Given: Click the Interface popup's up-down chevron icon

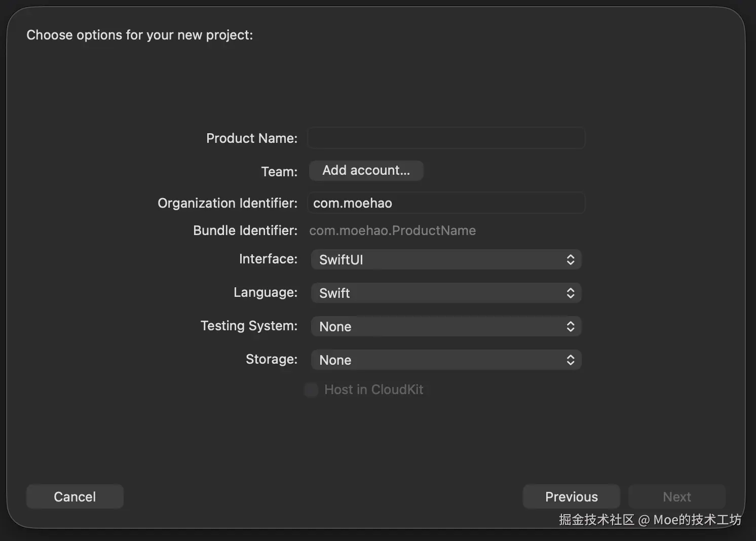Looking at the screenshot, I should click(x=570, y=260).
